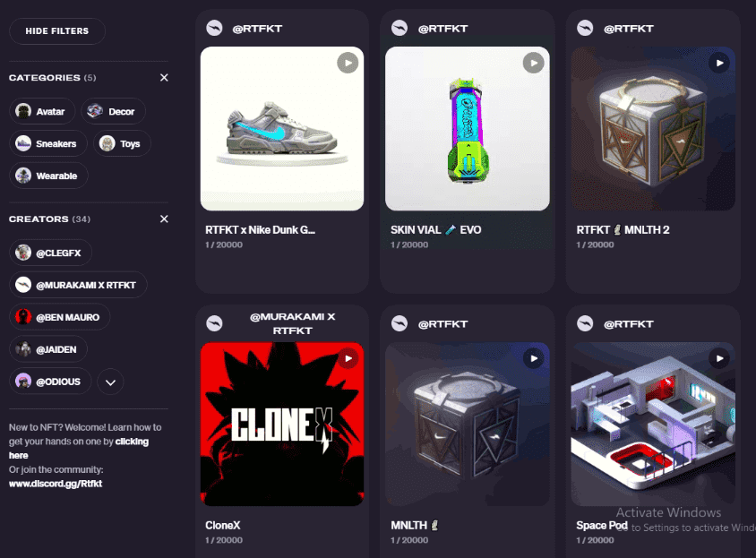Viewport: 756px width, 558px height.
Task: Play the SKIN VIAL EVO animation
Action: point(533,63)
